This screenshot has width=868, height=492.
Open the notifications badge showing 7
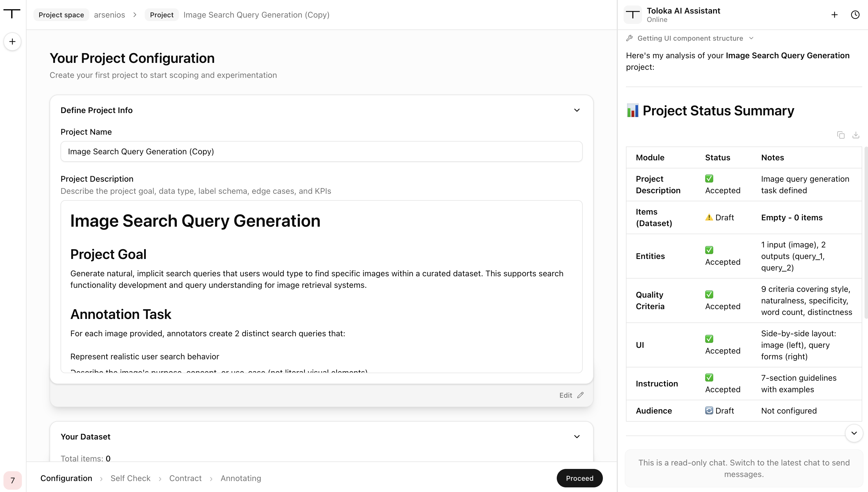coord(12,480)
